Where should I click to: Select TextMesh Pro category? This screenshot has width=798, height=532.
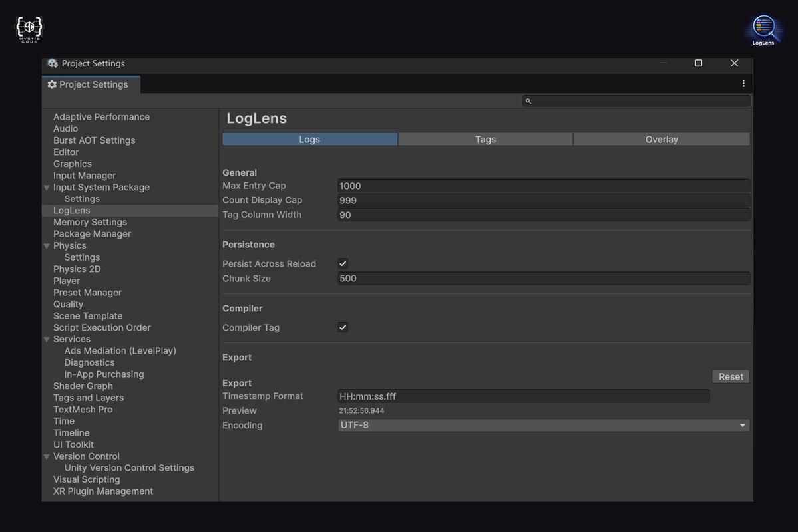83,410
